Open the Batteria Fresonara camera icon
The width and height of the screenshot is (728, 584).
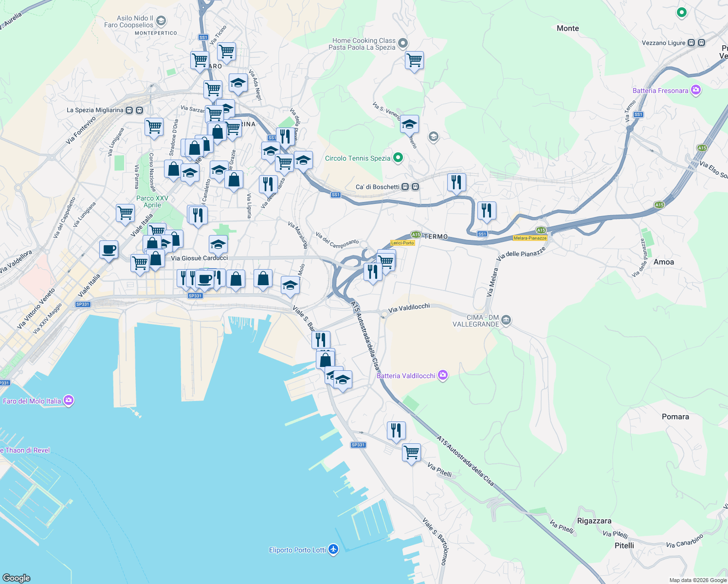(696, 90)
